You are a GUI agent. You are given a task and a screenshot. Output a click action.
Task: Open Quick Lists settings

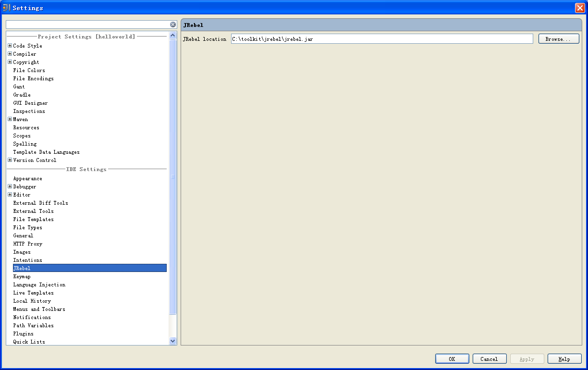pyautogui.click(x=29, y=342)
